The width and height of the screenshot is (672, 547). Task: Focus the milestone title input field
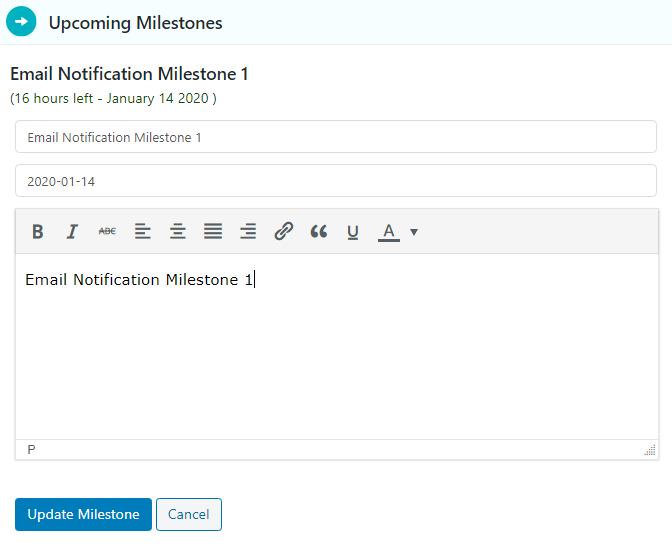pos(336,137)
